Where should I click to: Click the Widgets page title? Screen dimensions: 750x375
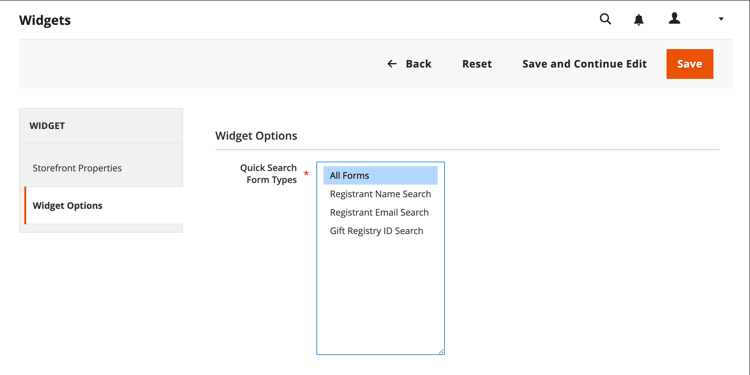(44, 21)
